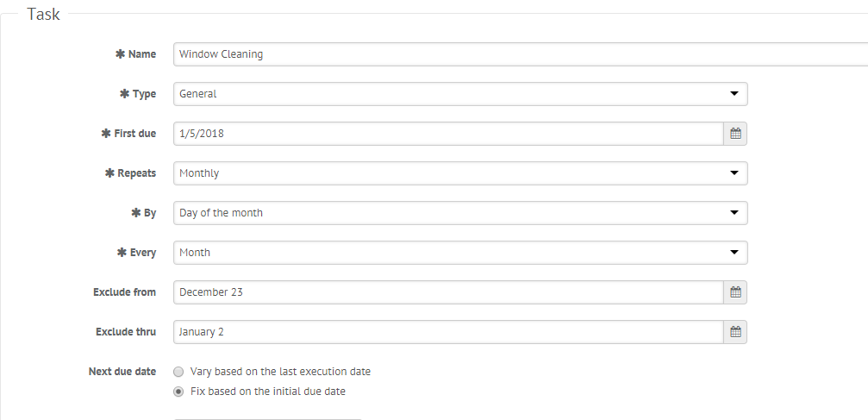Screen dimensions: 868x420
Task: Open the Type dropdown showing General
Action: click(x=460, y=94)
